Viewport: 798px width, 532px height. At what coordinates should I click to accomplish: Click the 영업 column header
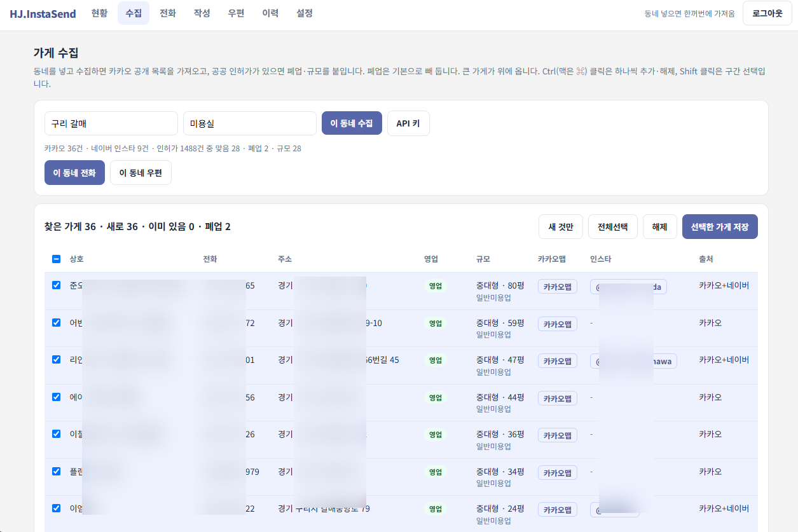coord(431,259)
